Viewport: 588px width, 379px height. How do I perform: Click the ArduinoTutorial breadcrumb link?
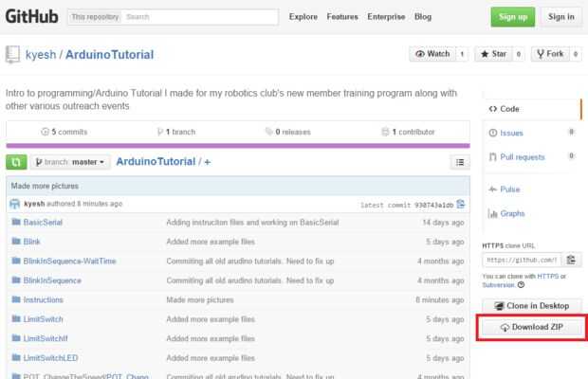coord(156,162)
